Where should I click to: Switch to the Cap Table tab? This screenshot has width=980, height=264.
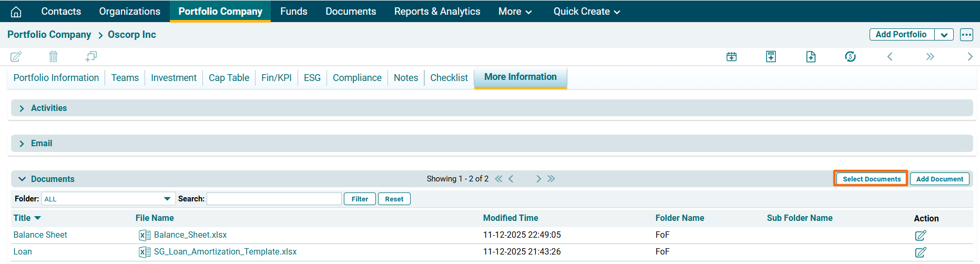tap(229, 78)
